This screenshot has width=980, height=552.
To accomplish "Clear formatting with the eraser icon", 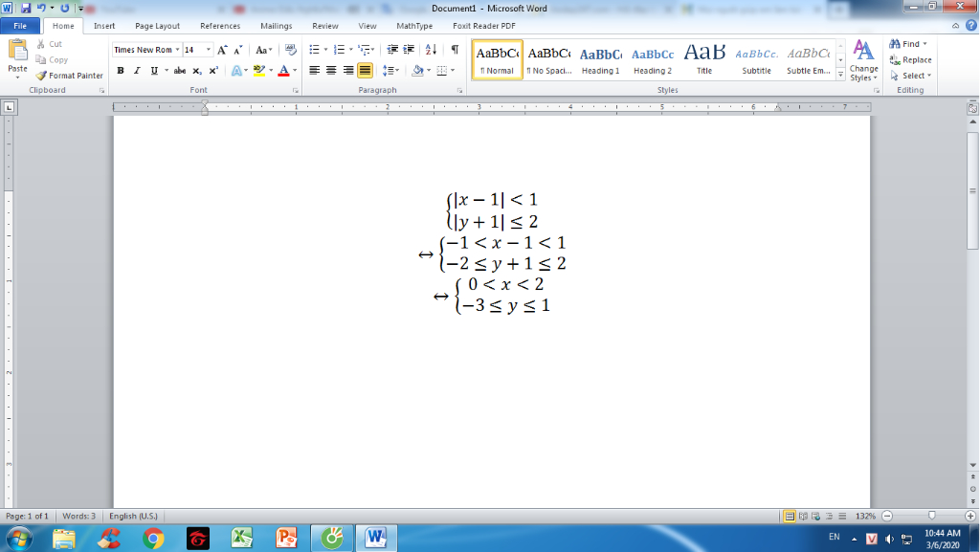I will click(x=290, y=50).
